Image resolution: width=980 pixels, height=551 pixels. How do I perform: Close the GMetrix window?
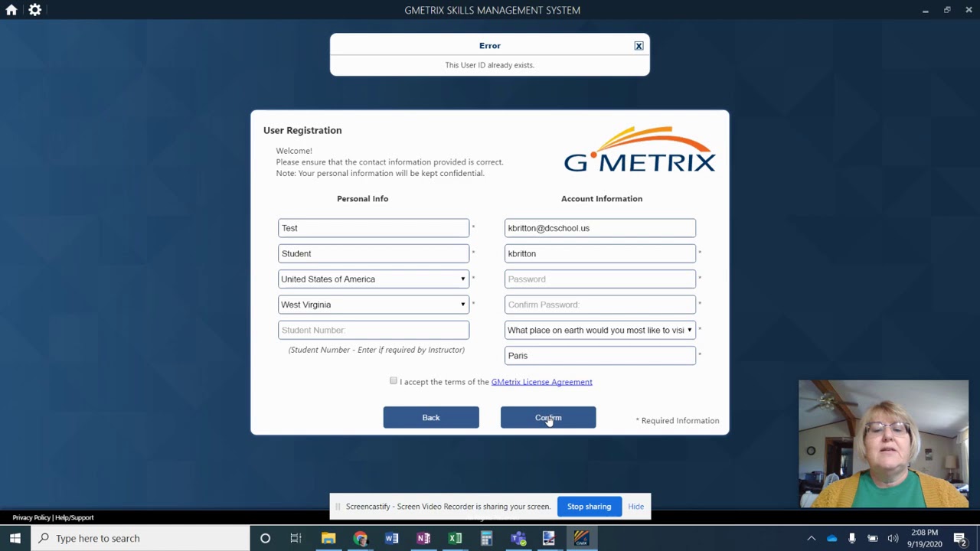pyautogui.click(x=969, y=10)
